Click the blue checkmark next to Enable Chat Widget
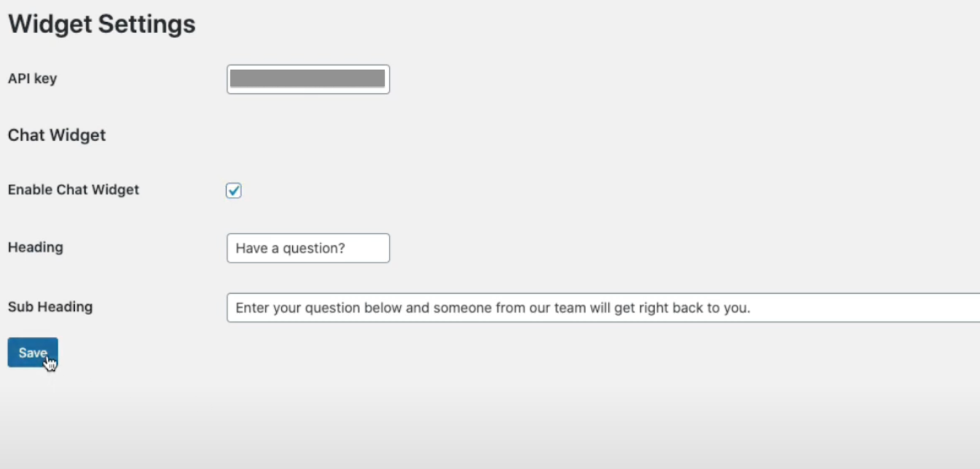This screenshot has height=469, width=980. (x=233, y=190)
